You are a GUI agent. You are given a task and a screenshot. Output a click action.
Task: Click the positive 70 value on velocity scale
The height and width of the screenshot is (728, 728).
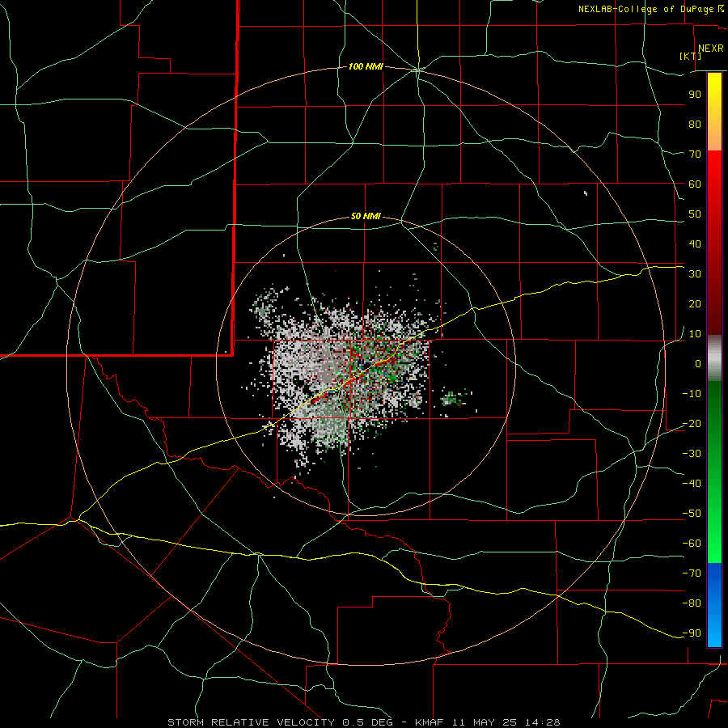click(695, 154)
